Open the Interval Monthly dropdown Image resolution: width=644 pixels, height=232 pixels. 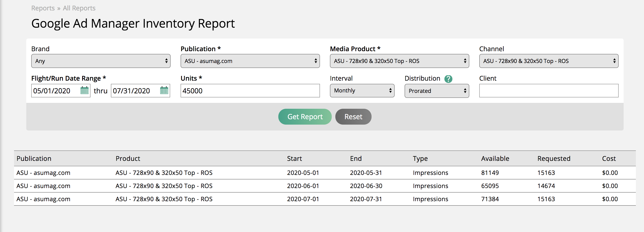pos(362,91)
